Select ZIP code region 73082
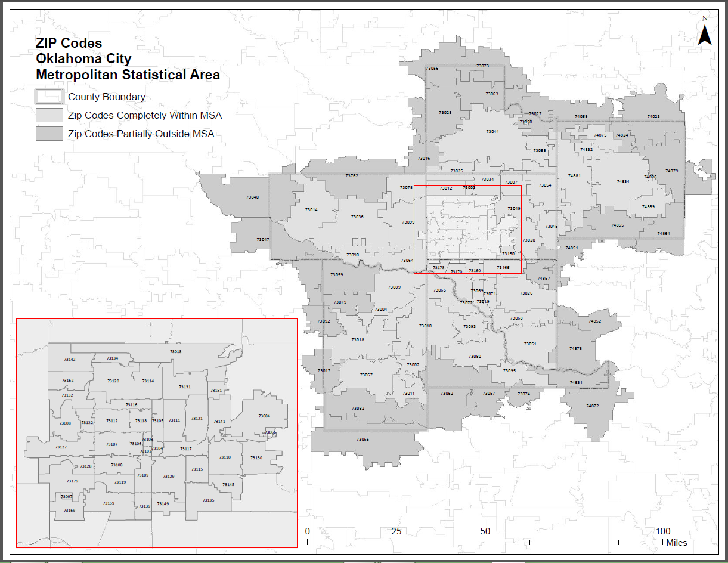The image size is (728, 563). 358,407
